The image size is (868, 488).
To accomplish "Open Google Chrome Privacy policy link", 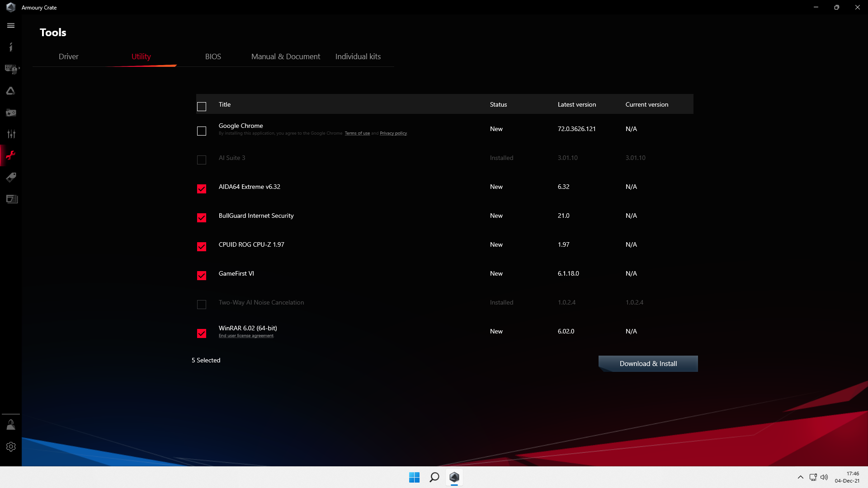I will tap(393, 133).
